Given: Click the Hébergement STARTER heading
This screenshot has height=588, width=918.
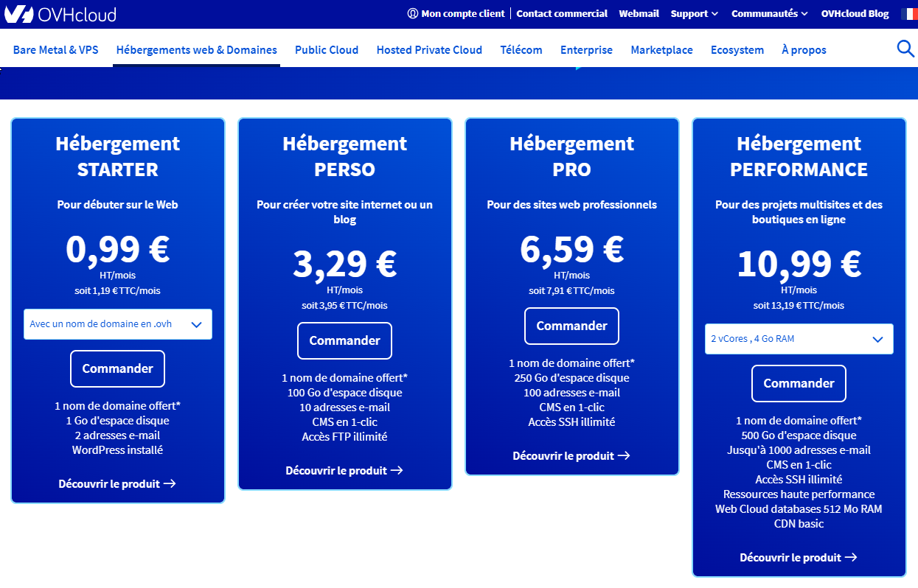Looking at the screenshot, I should click(x=118, y=156).
